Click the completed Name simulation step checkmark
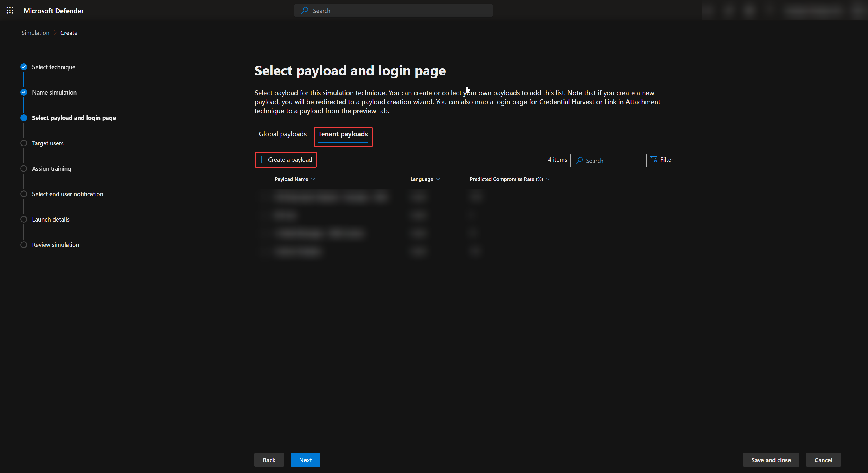 tap(23, 92)
